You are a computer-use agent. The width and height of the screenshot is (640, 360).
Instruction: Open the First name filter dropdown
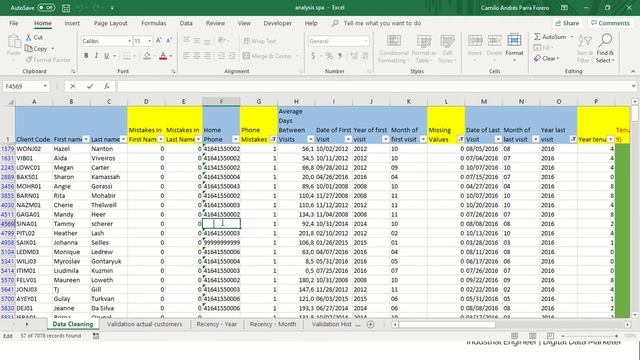click(x=86, y=139)
